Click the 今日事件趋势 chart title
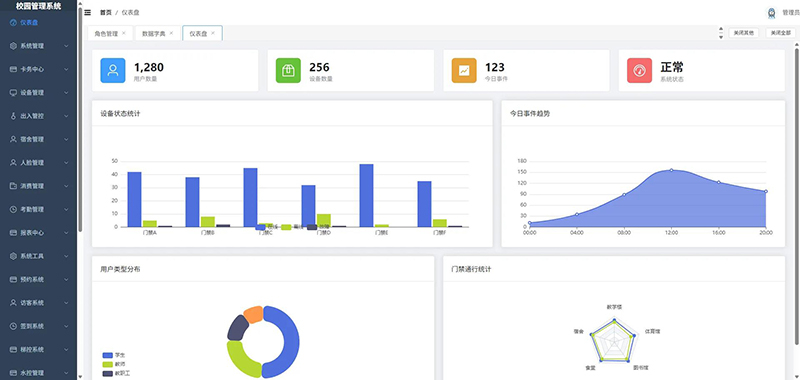This screenshot has height=380, width=800. [530, 114]
